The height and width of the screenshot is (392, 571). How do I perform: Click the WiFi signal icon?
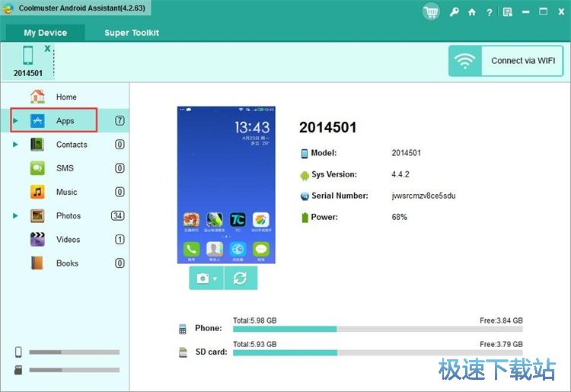pyautogui.click(x=465, y=61)
